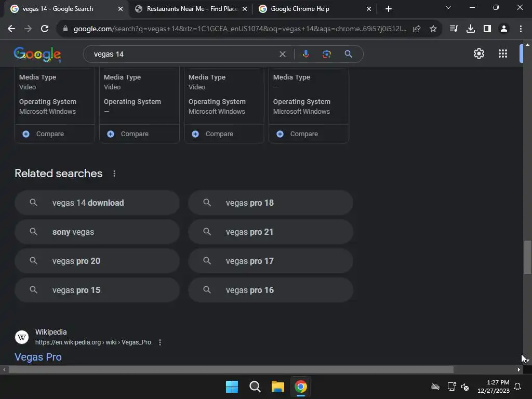Open Chrome from the taskbar

point(301,387)
